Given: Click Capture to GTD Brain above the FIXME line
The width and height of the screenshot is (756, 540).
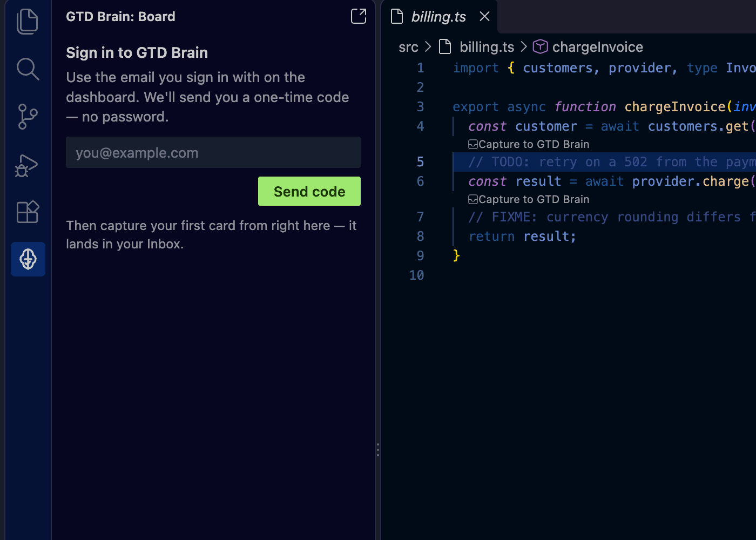Looking at the screenshot, I should pyautogui.click(x=529, y=199).
